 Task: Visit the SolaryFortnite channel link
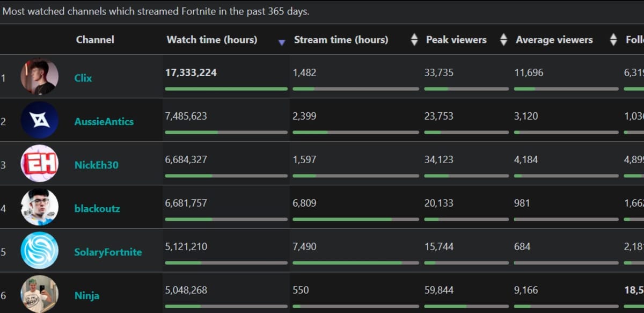click(108, 252)
